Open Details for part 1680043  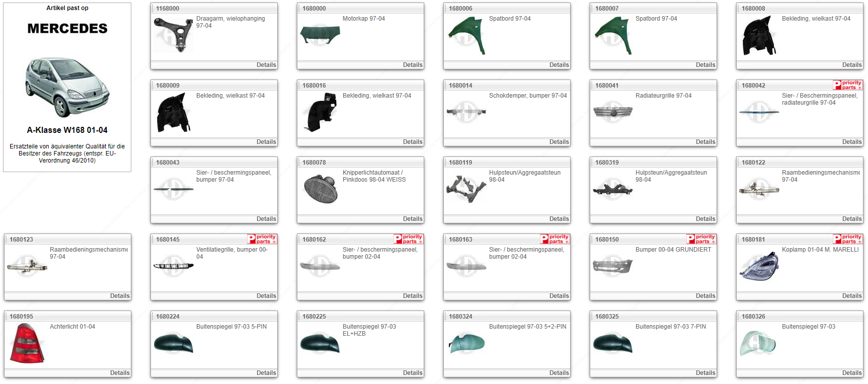266,219
